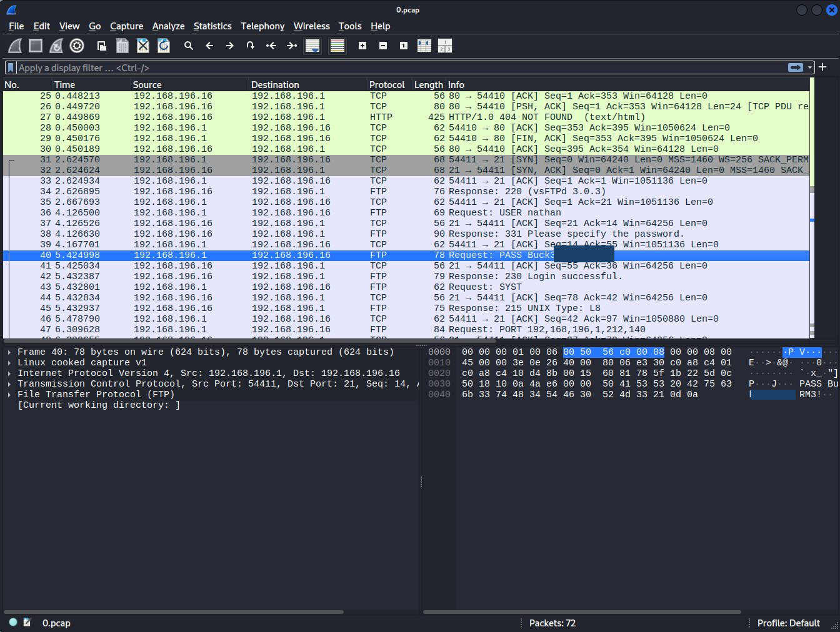Zoom in main window text
The image size is (840, 632).
[362, 46]
